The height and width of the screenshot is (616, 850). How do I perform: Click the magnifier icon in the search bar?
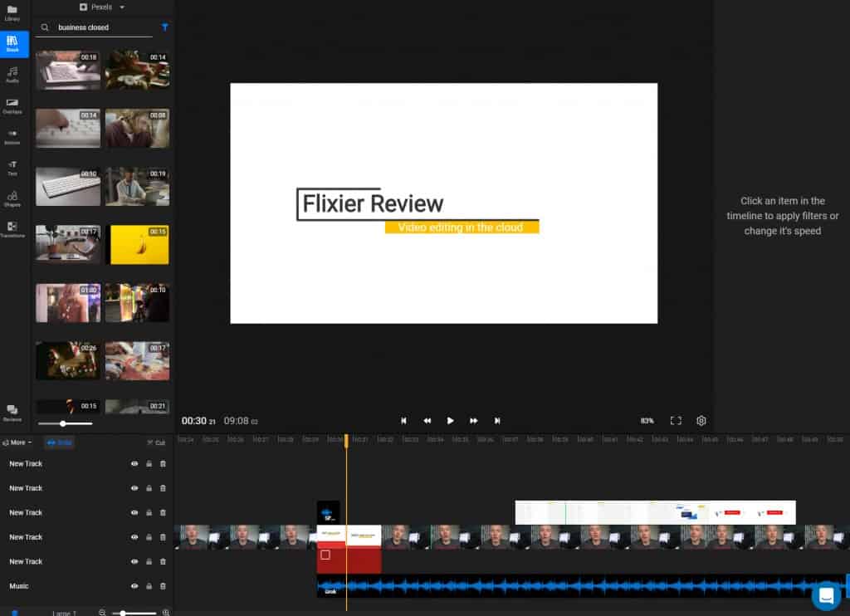pyautogui.click(x=45, y=27)
